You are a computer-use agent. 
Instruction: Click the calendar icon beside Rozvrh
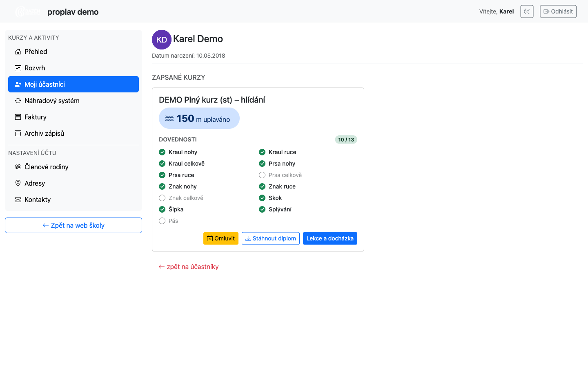click(x=18, y=68)
